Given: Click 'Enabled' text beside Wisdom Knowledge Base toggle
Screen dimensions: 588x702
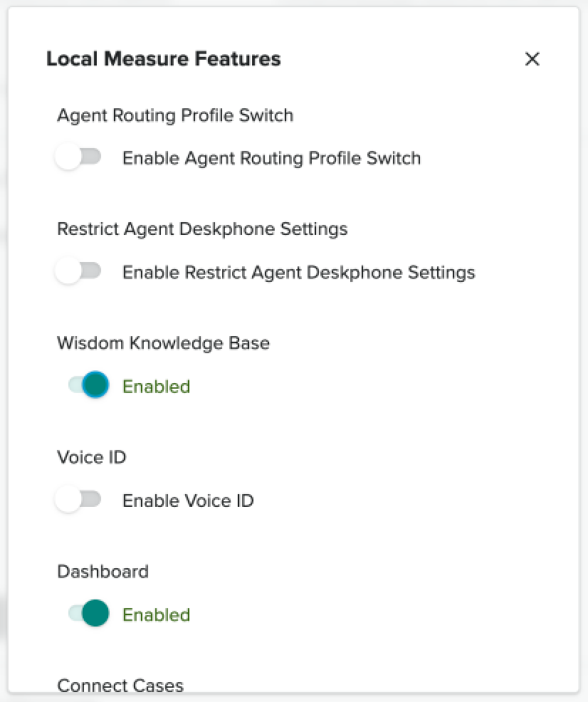Looking at the screenshot, I should click(156, 387).
